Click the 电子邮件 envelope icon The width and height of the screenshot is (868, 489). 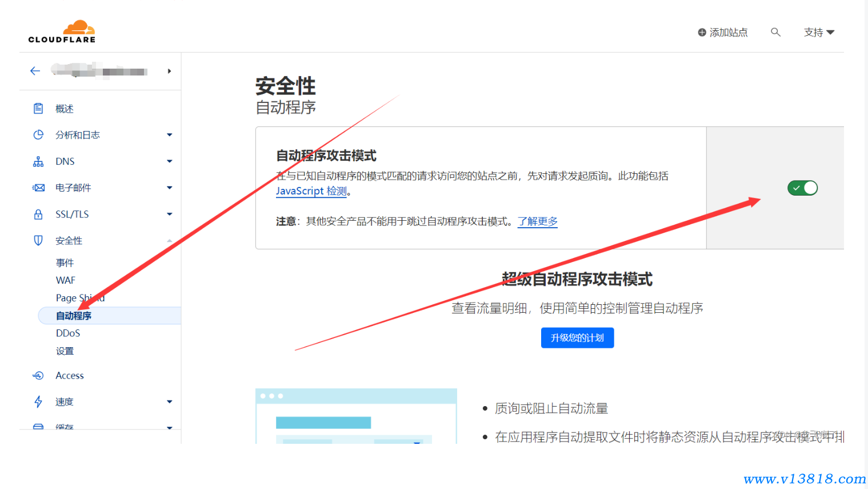point(38,188)
